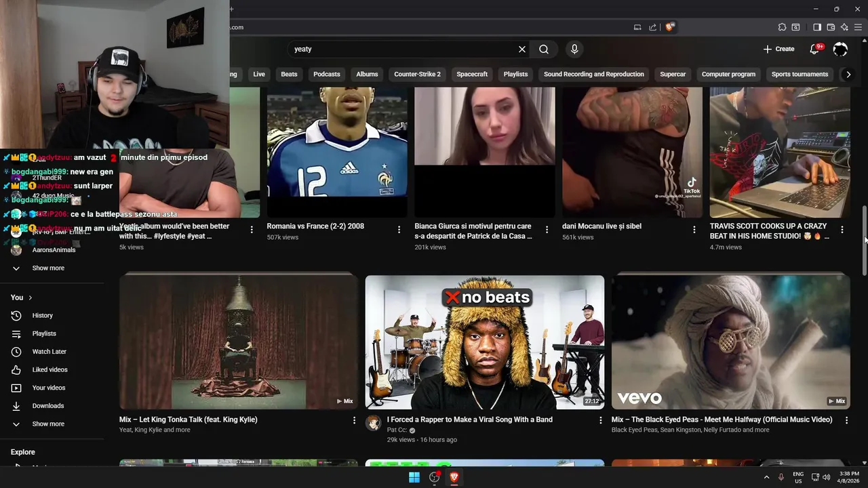This screenshot has height=488, width=868.
Task: Clear the YouTube search box text
Action: [522, 49]
